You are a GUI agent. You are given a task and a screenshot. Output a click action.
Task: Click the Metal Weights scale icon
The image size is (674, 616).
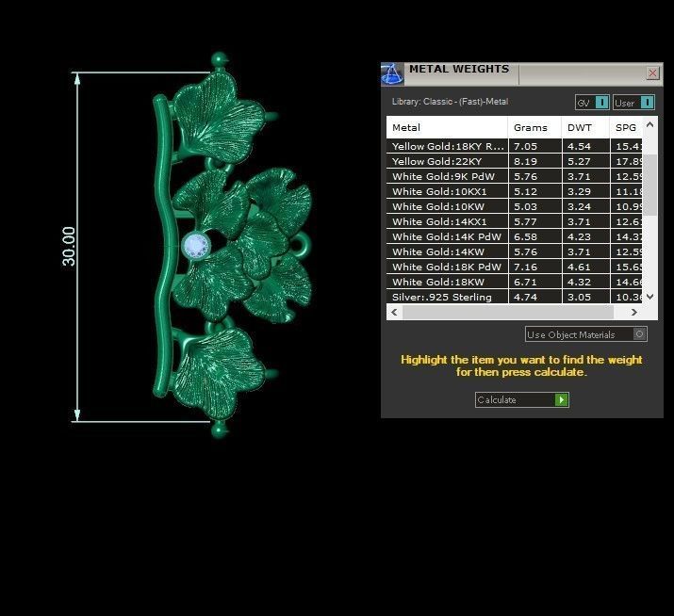[x=392, y=73]
